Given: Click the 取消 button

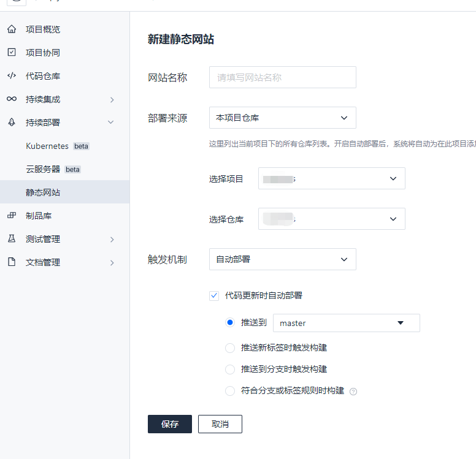Looking at the screenshot, I should 220,424.
